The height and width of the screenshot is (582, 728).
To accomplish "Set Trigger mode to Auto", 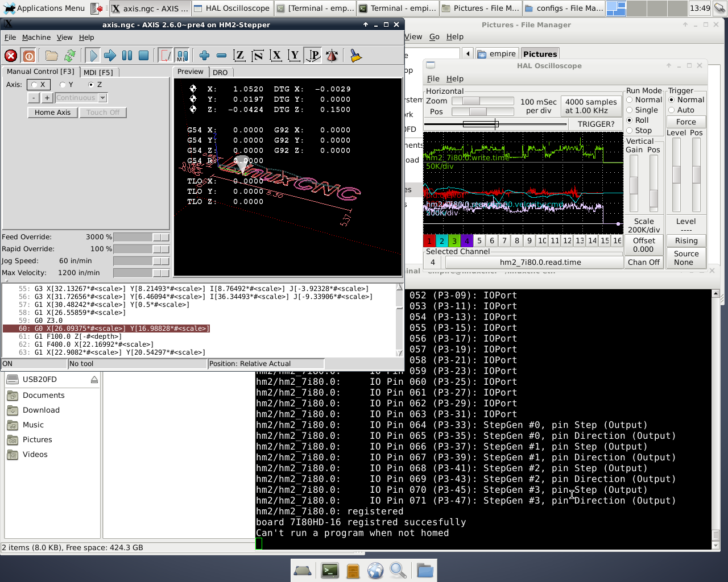I will 681,110.
